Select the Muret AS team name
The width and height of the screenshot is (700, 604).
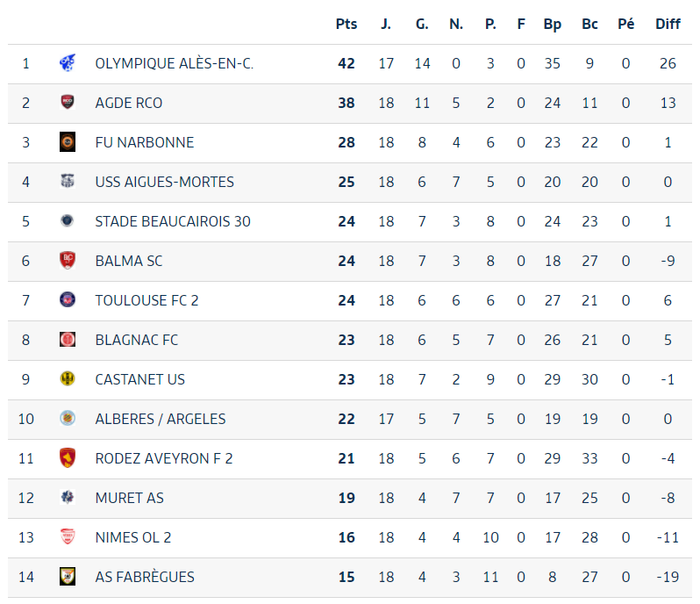pos(130,498)
